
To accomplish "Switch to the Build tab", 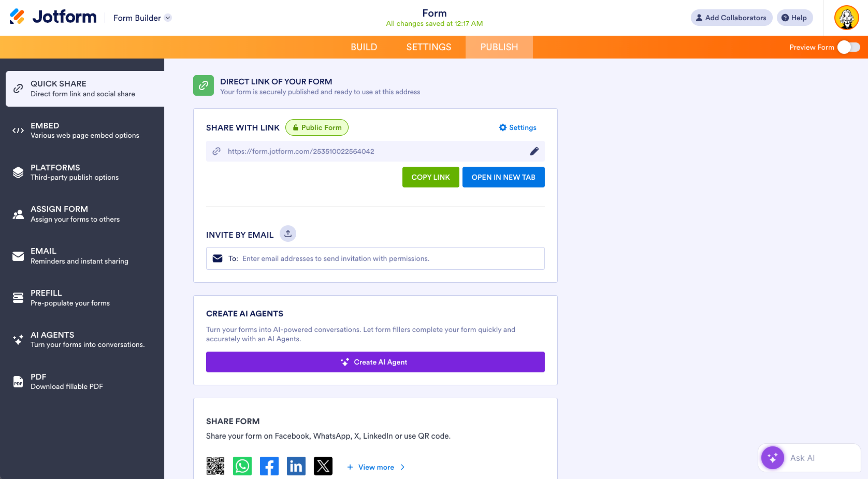I will click(364, 47).
